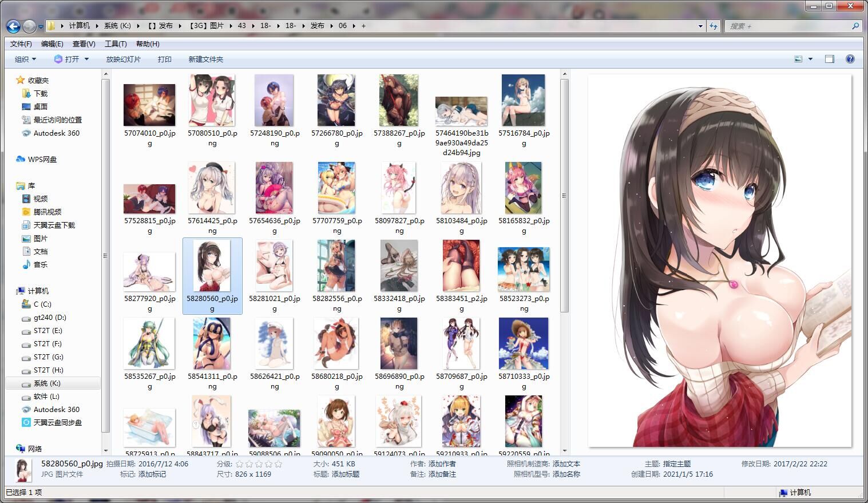Expand the 组织 dropdown menu
Viewport: 868px width, 503px height.
(x=25, y=60)
